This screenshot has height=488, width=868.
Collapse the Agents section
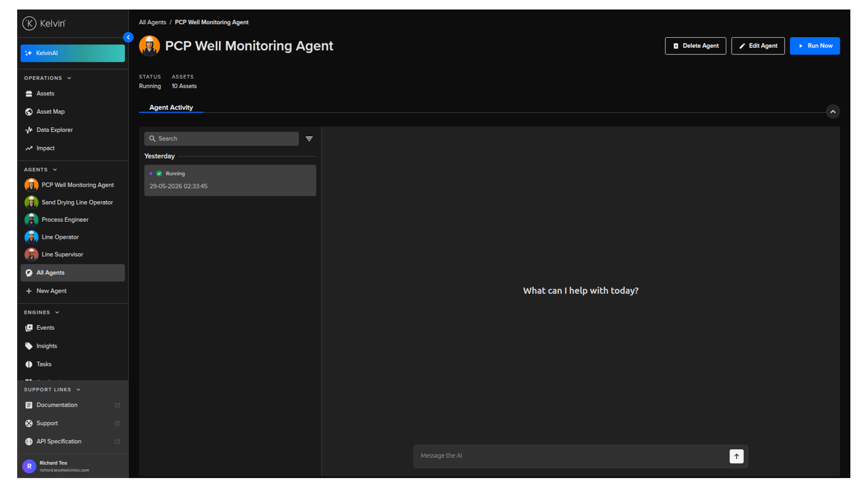[x=41, y=170]
